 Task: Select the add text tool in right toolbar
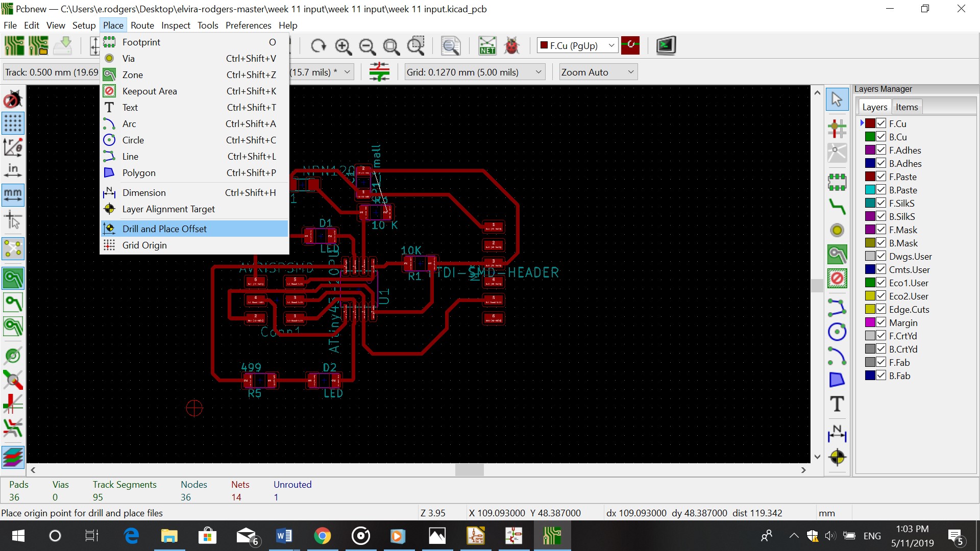click(x=837, y=404)
